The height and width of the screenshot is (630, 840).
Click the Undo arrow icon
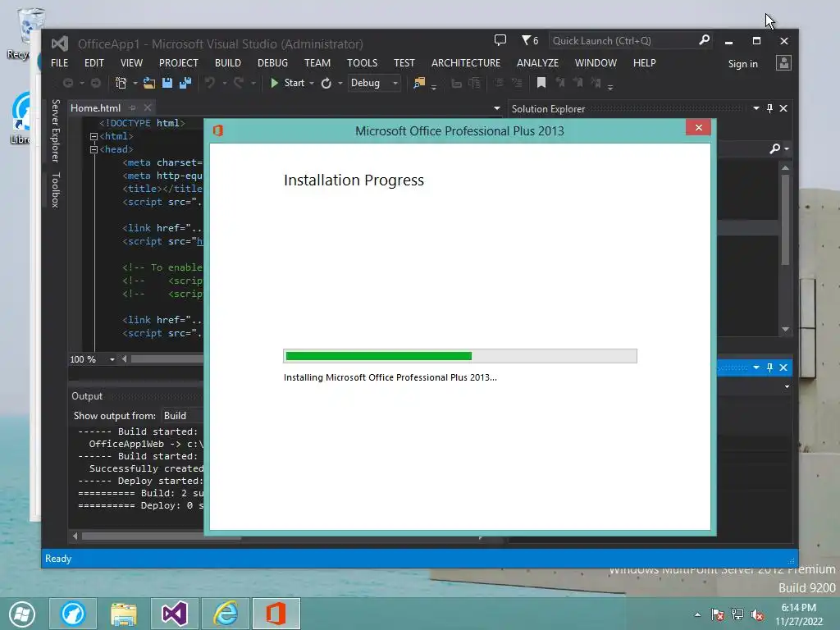point(210,83)
